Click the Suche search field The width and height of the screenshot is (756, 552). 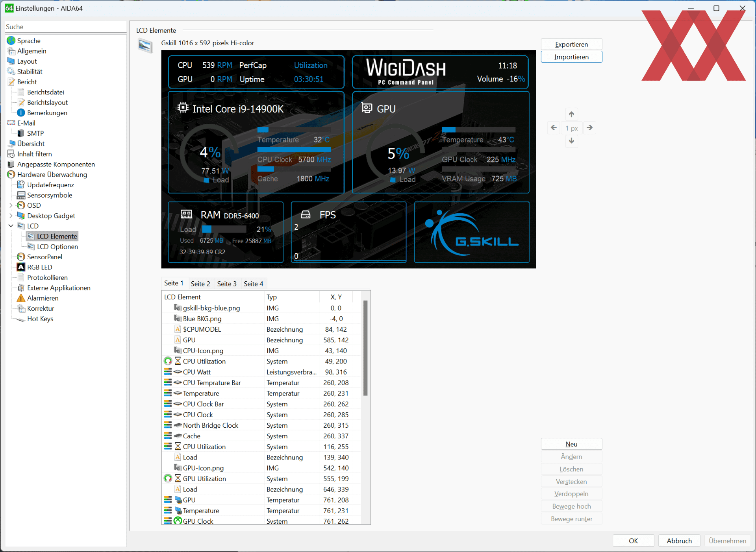tap(65, 27)
